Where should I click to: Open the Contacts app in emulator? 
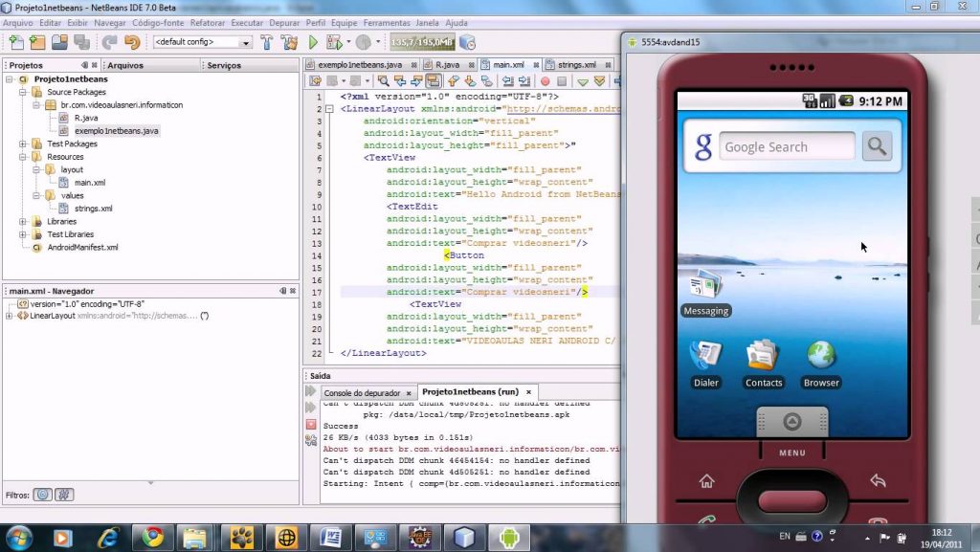[763, 364]
